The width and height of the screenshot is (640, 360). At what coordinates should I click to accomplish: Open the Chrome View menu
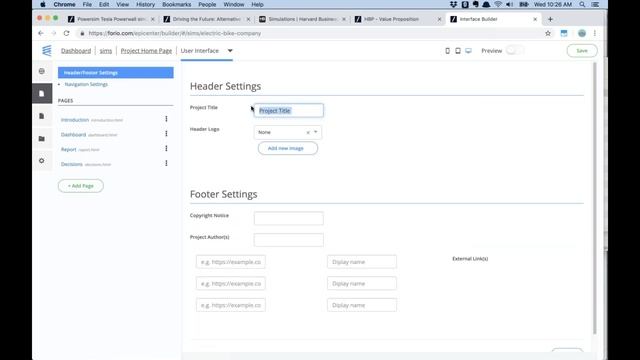pyautogui.click(x=122, y=4)
